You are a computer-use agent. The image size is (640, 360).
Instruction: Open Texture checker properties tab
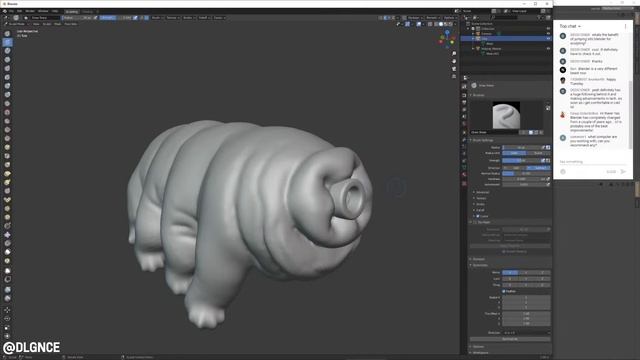click(x=464, y=184)
